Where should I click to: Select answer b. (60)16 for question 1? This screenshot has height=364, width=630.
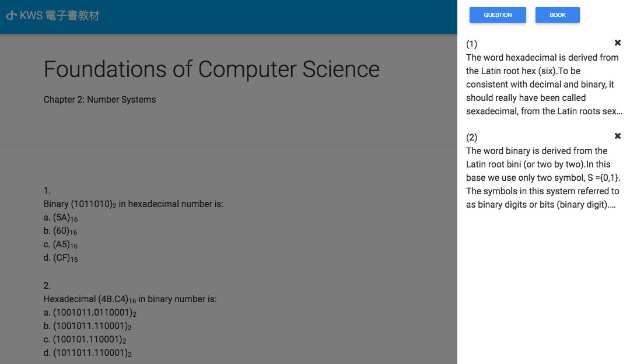(60, 231)
